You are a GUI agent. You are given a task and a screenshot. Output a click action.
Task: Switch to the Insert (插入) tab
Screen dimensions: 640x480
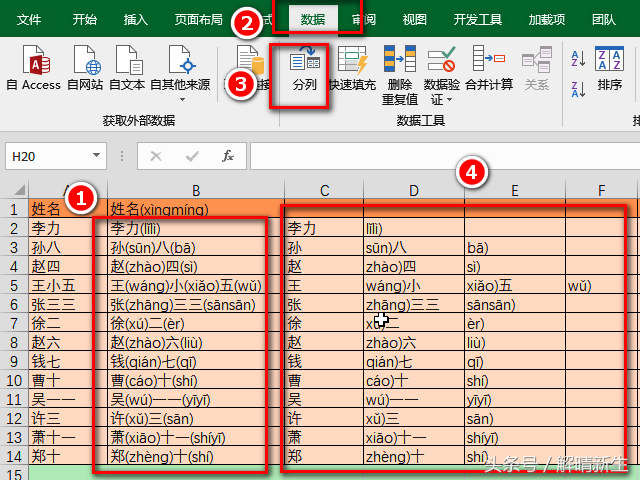(x=136, y=19)
